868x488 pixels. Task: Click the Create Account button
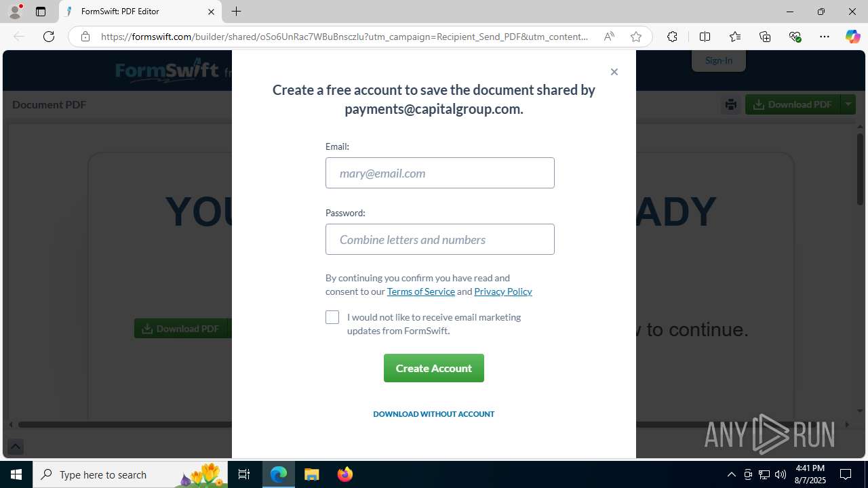click(x=434, y=368)
